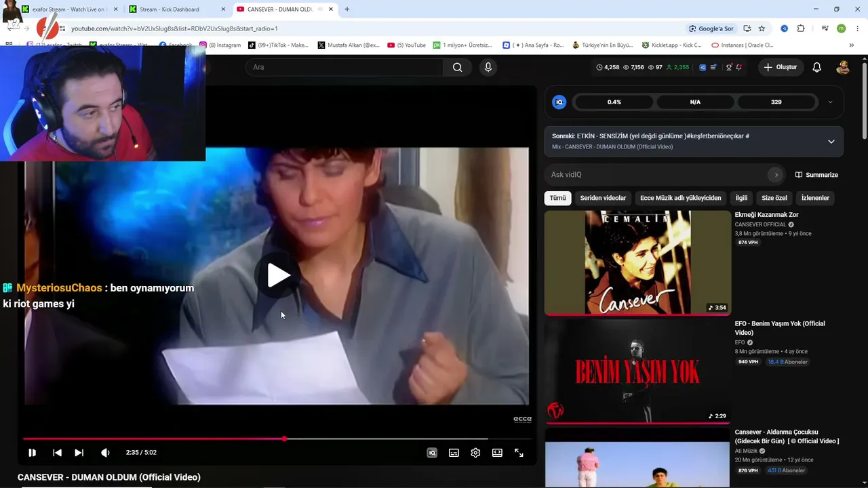Screen dimensions: 868x488
Task: Select the 'Tümü' filter chip
Action: click(x=557, y=198)
